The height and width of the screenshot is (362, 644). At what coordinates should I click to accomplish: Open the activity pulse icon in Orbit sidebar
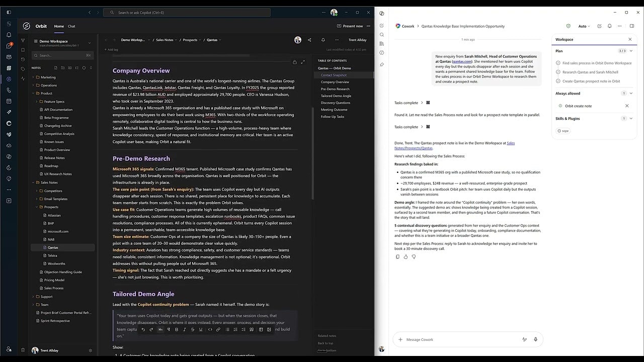(23, 78)
